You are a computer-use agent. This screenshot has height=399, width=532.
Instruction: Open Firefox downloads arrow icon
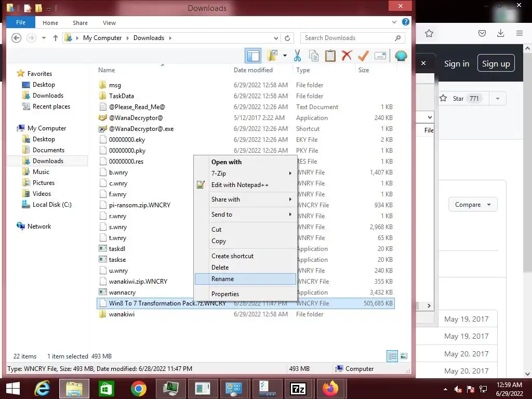500,33
